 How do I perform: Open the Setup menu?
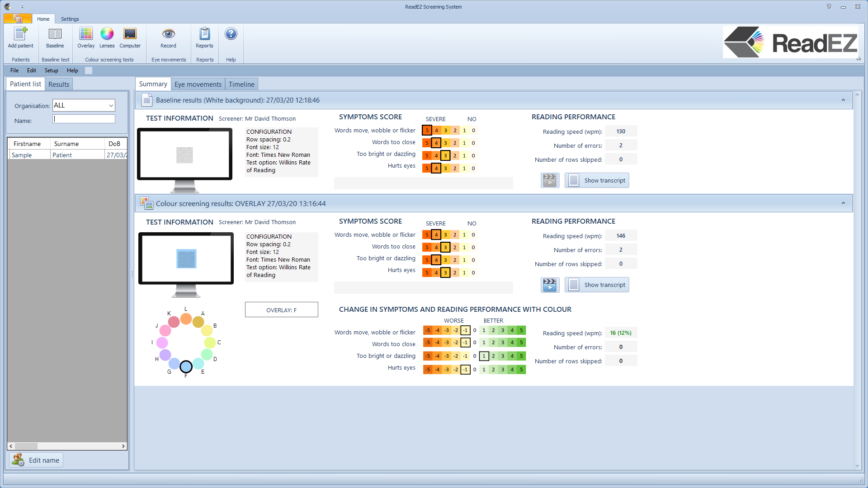[51, 70]
